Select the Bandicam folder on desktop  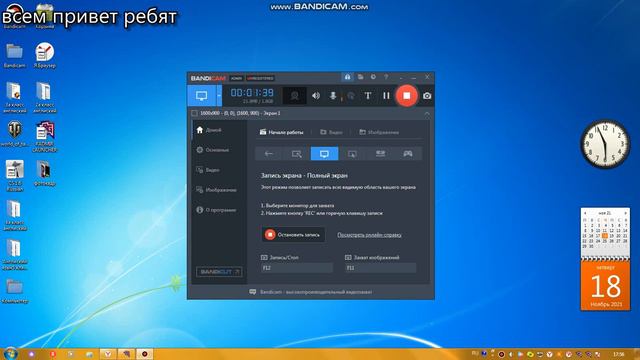[x=14, y=56]
